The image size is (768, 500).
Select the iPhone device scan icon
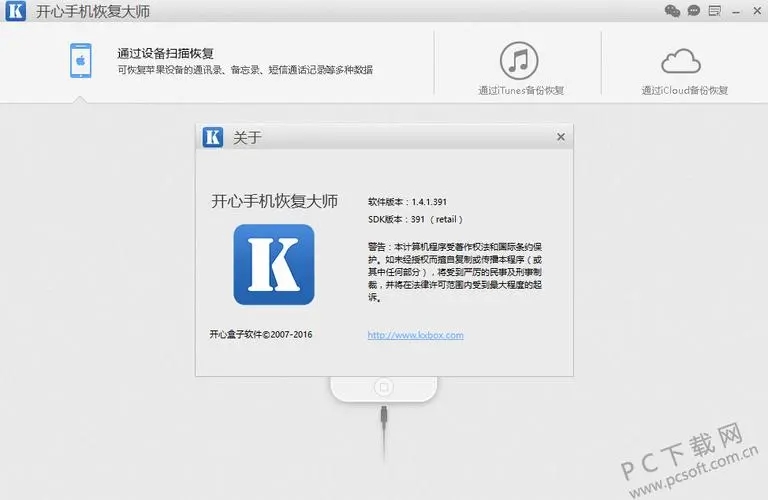tap(81, 61)
